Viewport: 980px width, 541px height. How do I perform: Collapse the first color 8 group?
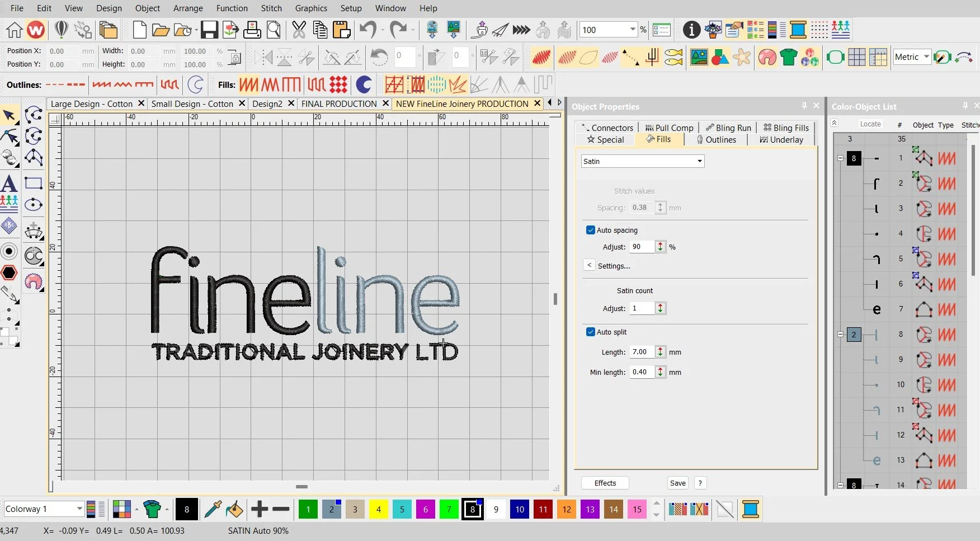(x=840, y=158)
